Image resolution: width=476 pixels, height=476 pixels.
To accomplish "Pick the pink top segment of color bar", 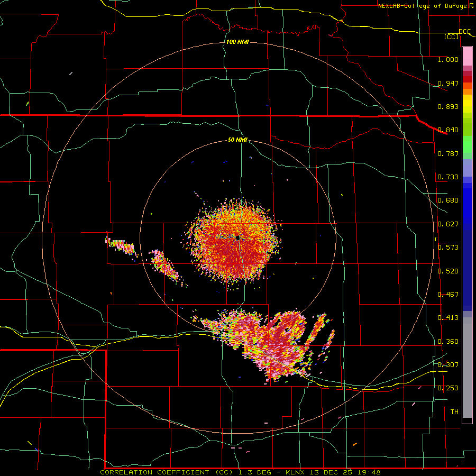I will [x=467, y=56].
